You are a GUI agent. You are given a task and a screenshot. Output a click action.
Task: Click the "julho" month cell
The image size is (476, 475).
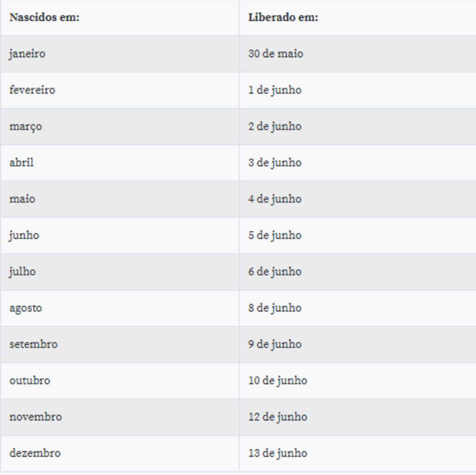coord(22,271)
